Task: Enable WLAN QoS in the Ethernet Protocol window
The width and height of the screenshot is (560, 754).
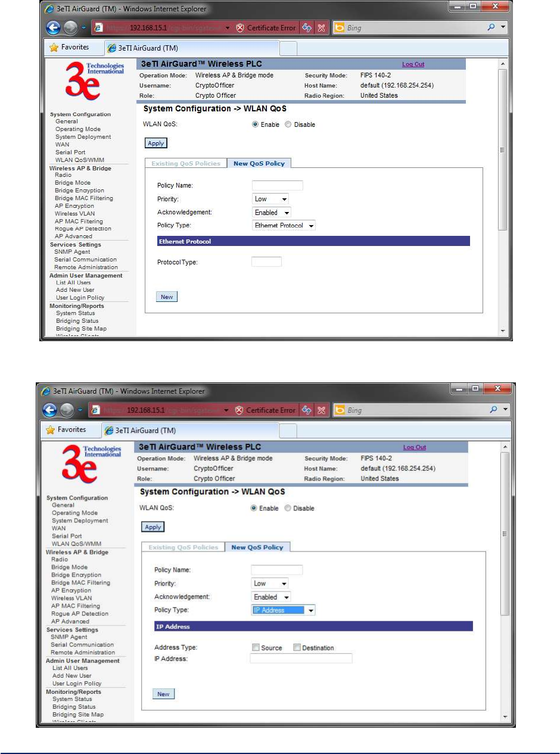Action: (x=256, y=124)
